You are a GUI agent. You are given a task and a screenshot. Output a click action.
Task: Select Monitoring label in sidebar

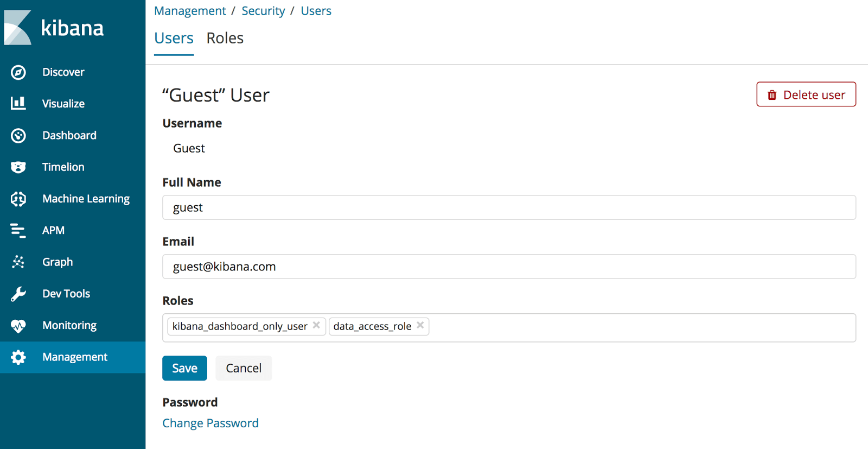tap(69, 326)
